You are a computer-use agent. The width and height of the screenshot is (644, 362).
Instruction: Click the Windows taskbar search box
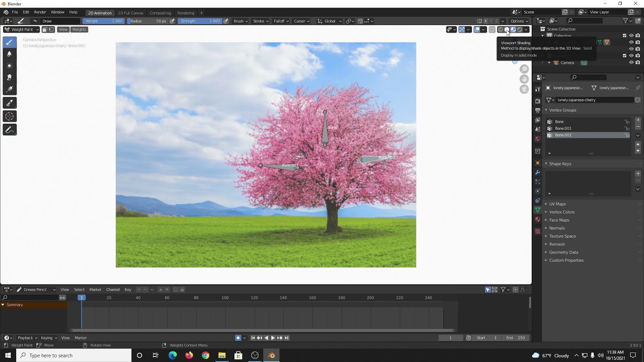(73, 355)
